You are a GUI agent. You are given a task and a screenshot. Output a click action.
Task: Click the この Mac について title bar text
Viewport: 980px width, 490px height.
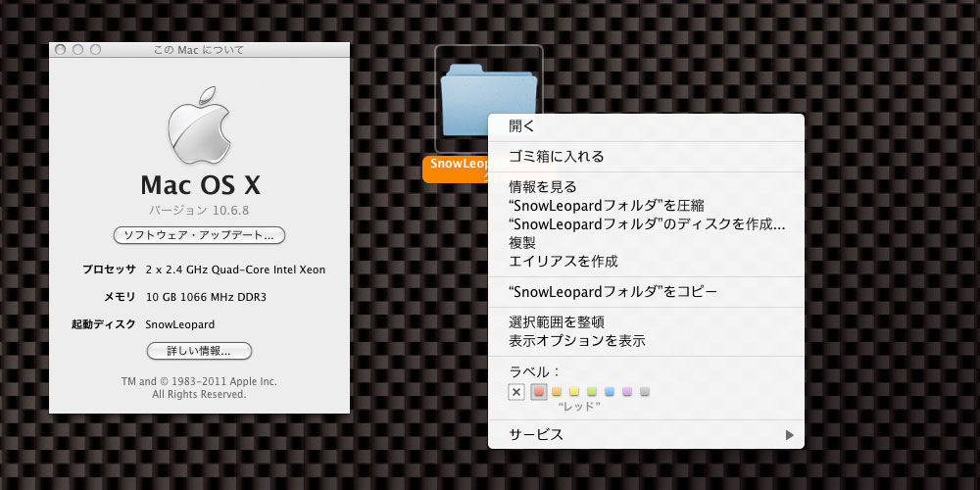[x=199, y=50]
